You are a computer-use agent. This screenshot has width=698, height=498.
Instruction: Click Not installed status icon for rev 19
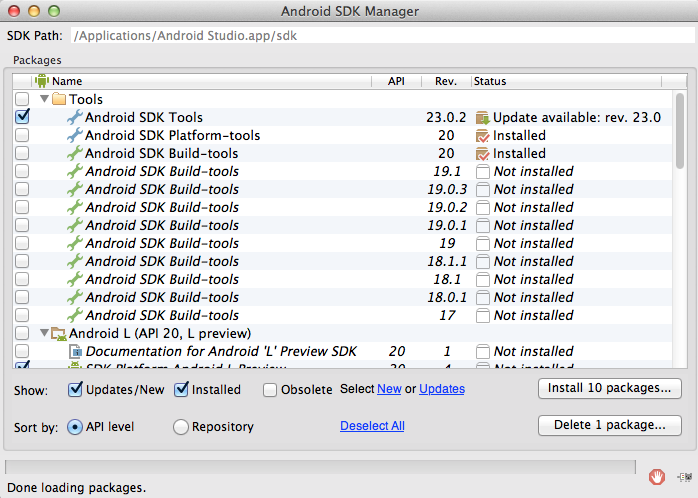point(483,244)
